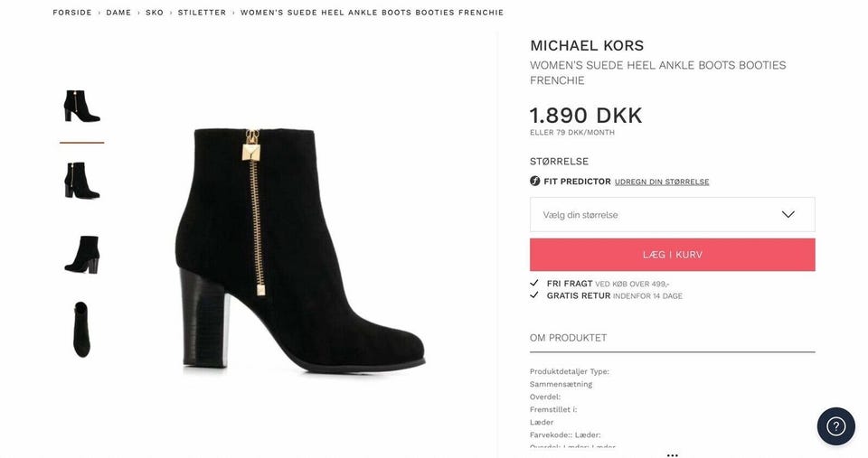Navigate to Sko breadcrumb

pyautogui.click(x=155, y=12)
